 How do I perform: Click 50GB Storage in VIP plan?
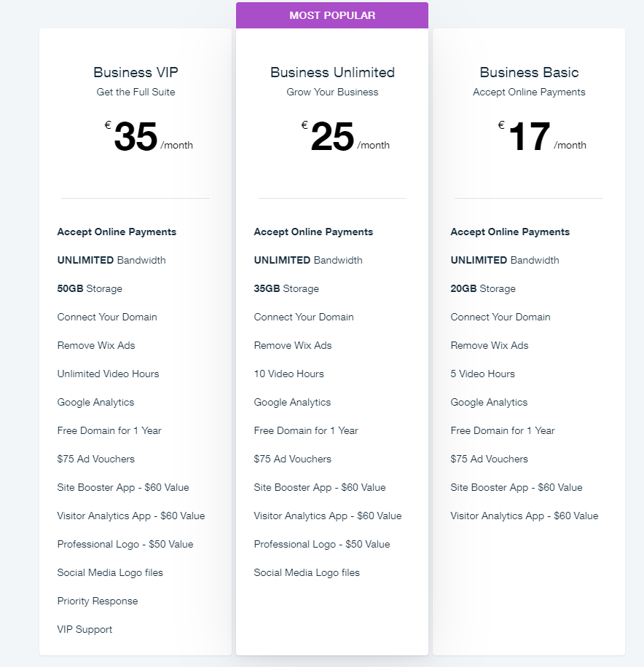click(x=90, y=289)
